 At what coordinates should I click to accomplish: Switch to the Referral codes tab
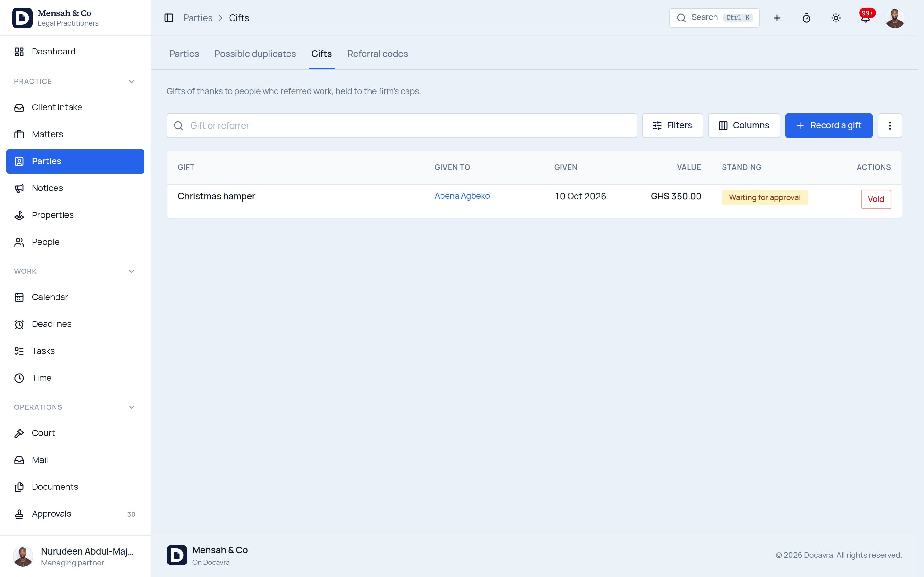tap(377, 54)
